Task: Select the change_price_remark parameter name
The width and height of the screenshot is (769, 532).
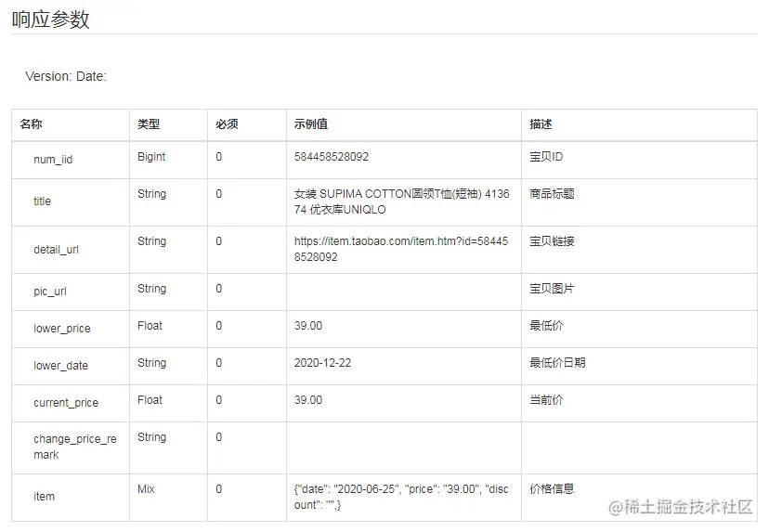Action: point(75,447)
